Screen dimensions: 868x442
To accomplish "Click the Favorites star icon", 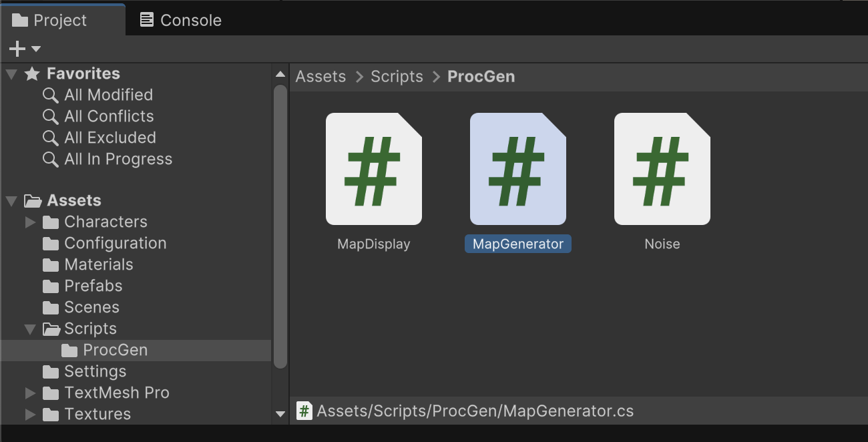I will pyautogui.click(x=32, y=74).
